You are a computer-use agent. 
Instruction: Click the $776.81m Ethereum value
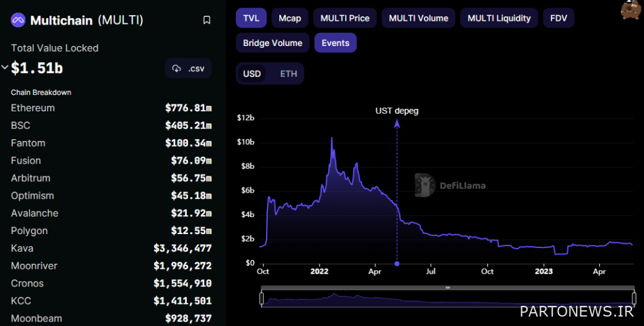pyautogui.click(x=189, y=108)
